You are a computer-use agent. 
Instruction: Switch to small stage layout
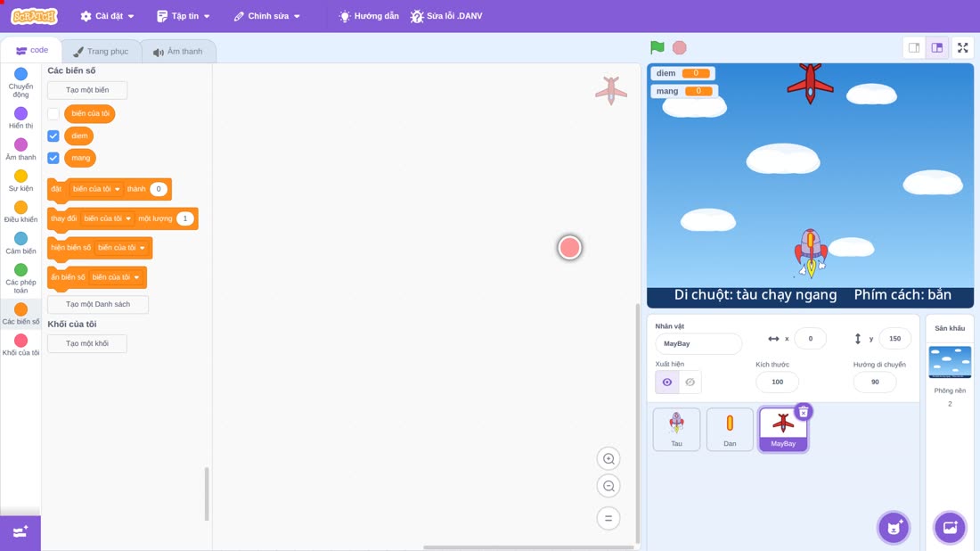914,47
